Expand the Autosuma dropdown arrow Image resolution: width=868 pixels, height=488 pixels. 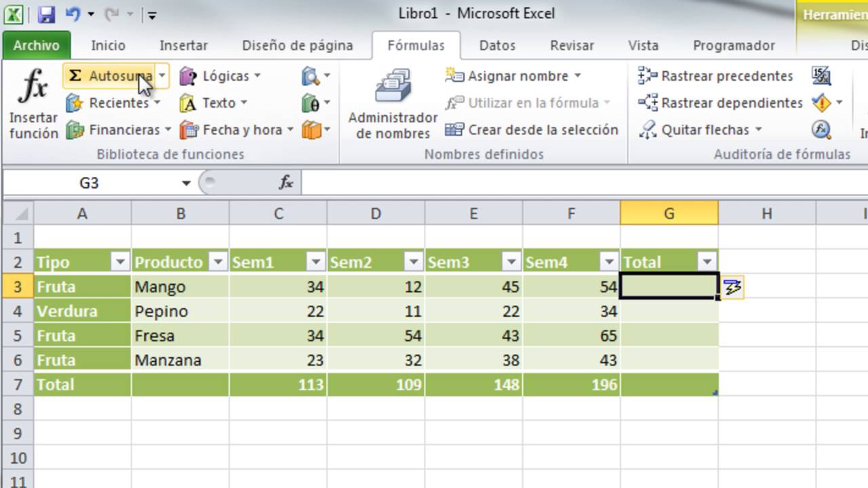click(x=162, y=76)
